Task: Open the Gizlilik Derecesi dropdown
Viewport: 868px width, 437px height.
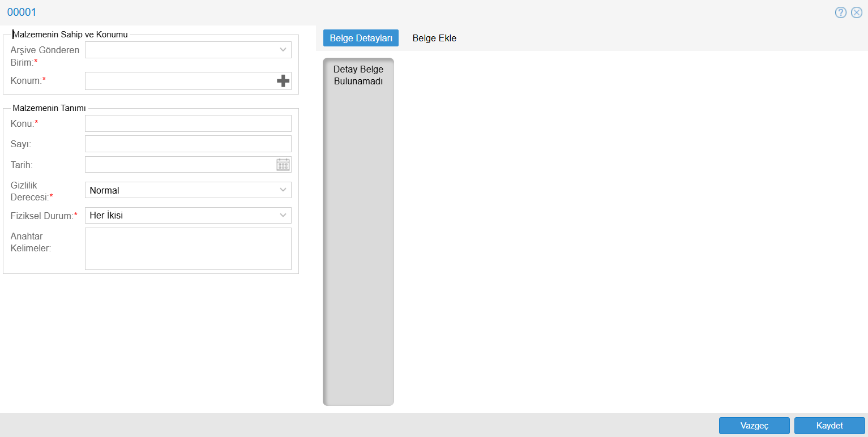Action: coord(283,190)
